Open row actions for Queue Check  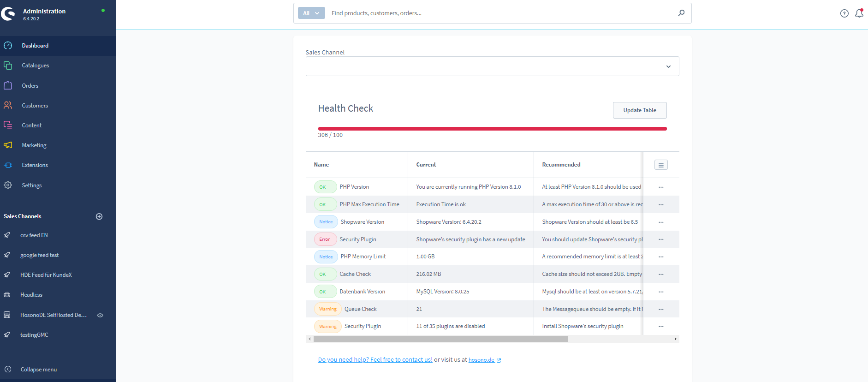click(x=661, y=309)
